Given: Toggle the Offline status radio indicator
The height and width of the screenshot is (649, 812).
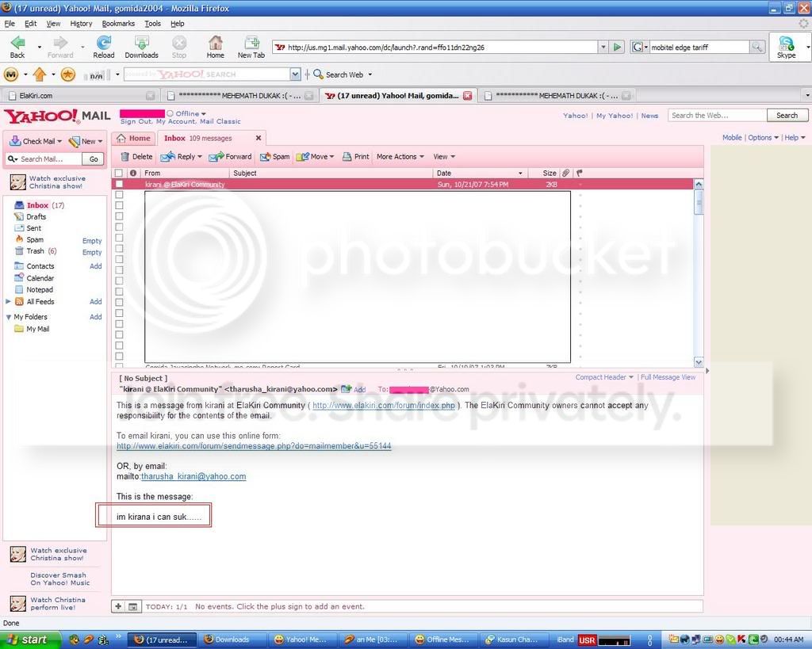Looking at the screenshot, I should pyautogui.click(x=170, y=113).
